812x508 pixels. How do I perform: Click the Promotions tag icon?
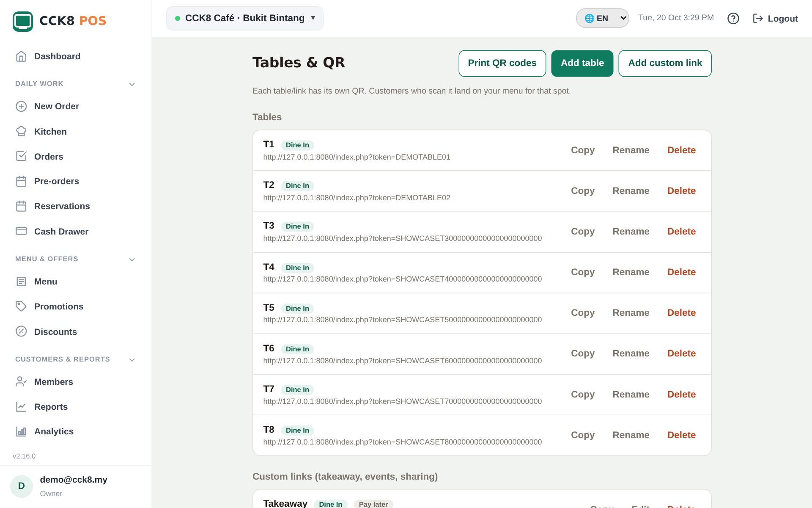pos(21,306)
